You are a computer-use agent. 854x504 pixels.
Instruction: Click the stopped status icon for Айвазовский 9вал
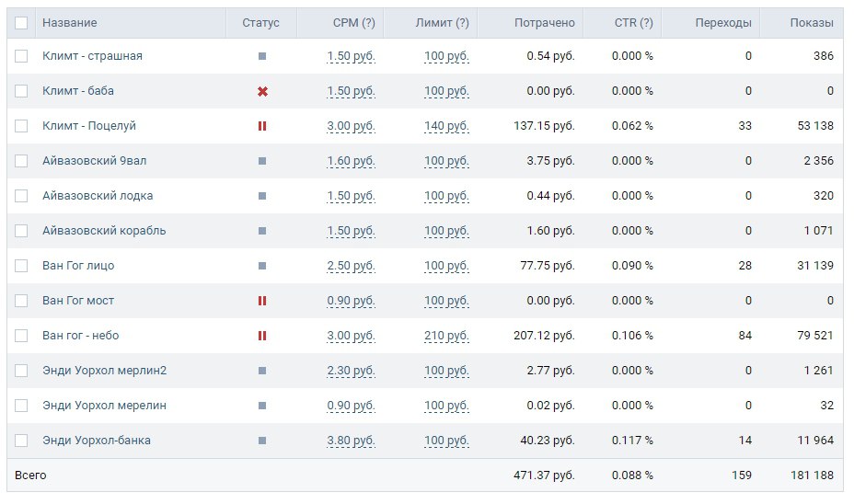(x=262, y=161)
